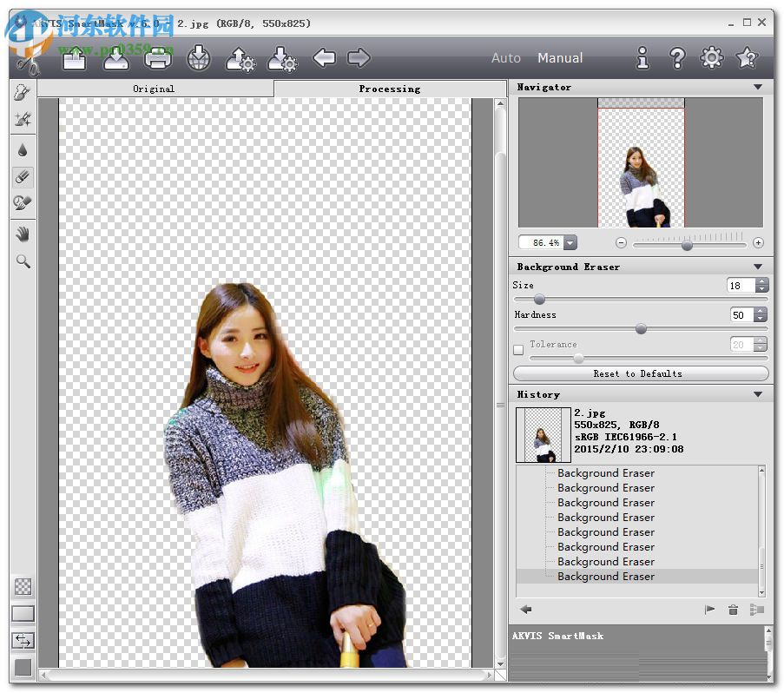Switch to the Original tab
The width and height of the screenshot is (784, 693).
pyautogui.click(x=154, y=89)
